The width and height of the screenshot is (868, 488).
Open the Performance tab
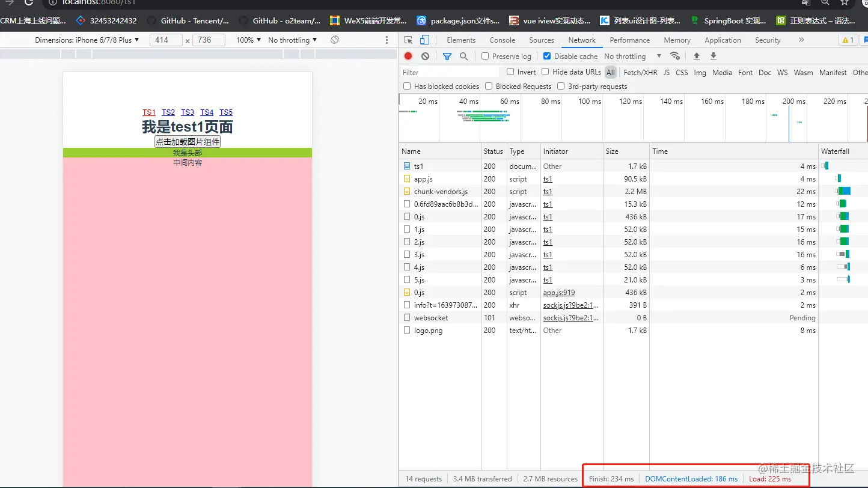point(629,40)
